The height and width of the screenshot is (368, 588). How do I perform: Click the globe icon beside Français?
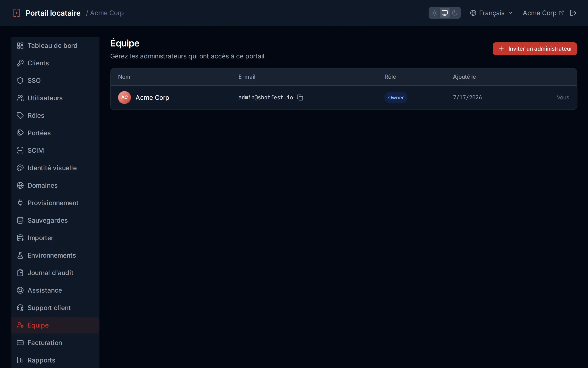(473, 13)
